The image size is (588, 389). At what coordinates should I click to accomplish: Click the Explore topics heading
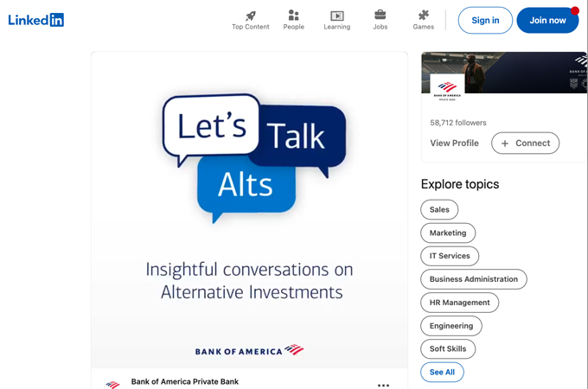click(x=460, y=184)
